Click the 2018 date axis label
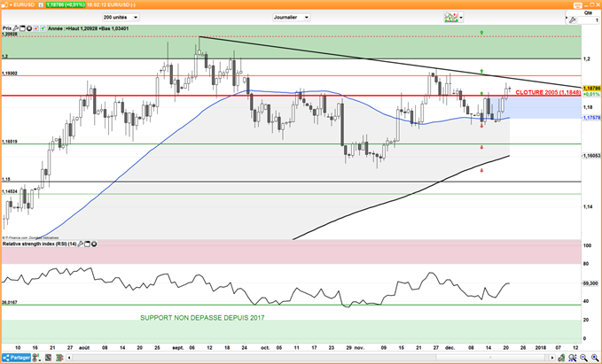 coord(541,347)
